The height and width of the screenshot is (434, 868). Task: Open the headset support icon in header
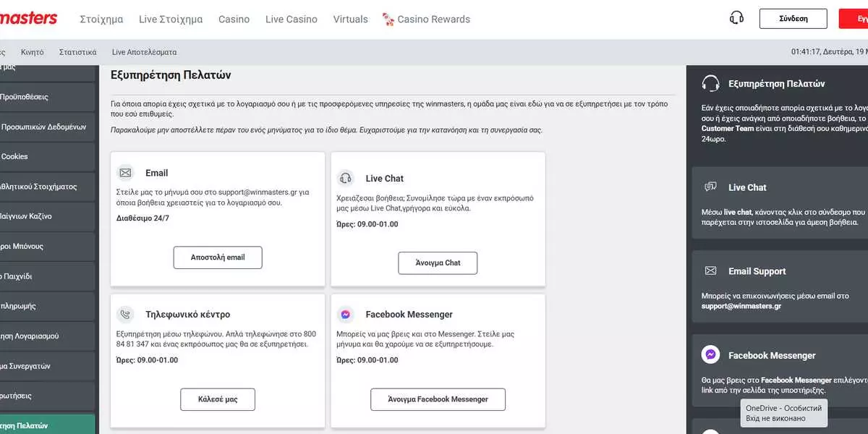click(737, 19)
